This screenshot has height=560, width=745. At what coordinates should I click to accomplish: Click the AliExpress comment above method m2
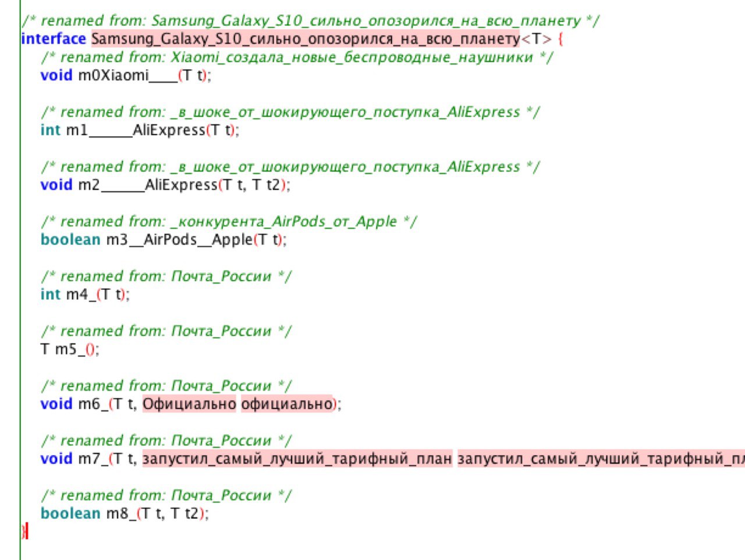[290, 166]
